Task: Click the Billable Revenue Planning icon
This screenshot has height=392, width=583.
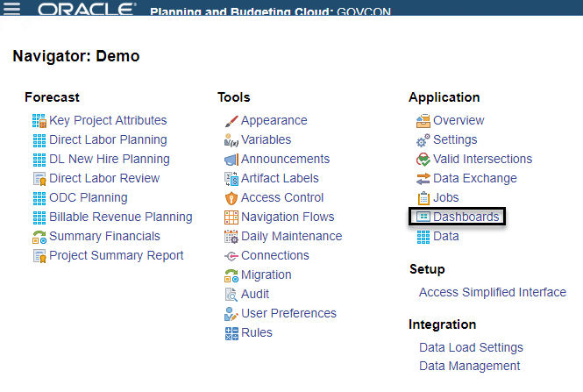Action: tap(39, 217)
